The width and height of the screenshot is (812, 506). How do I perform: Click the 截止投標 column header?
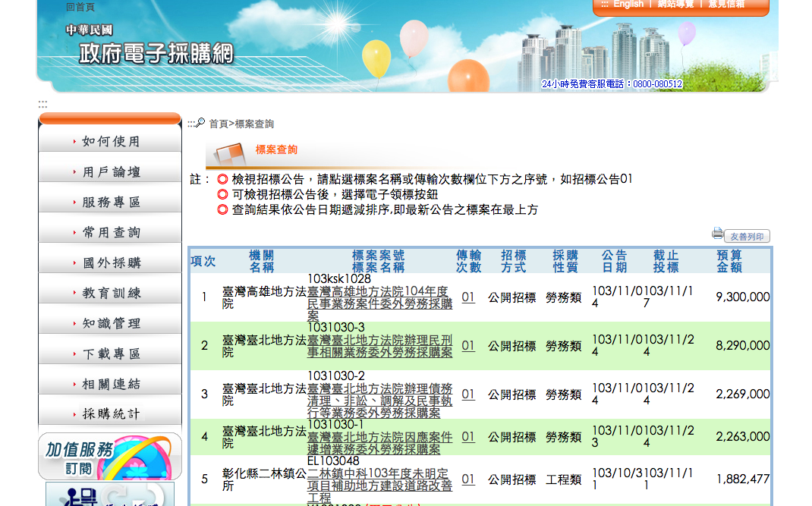point(666,261)
